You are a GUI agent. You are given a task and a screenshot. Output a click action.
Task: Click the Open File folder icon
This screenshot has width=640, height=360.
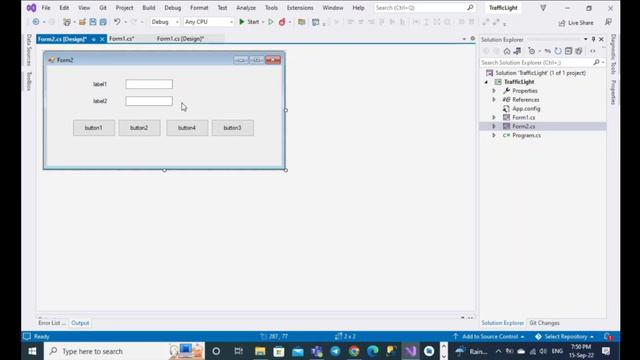[82, 22]
